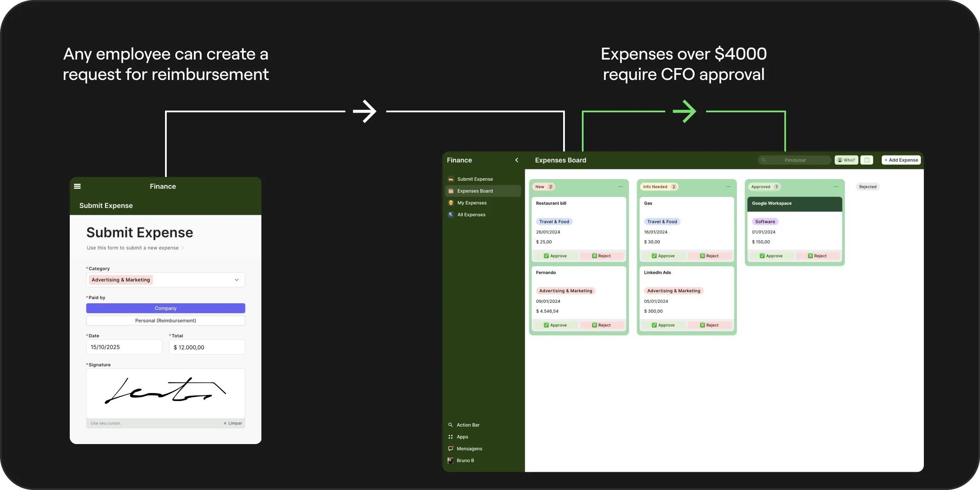Open New column options menu
This screenshot has width=980, height=490.
620,187
